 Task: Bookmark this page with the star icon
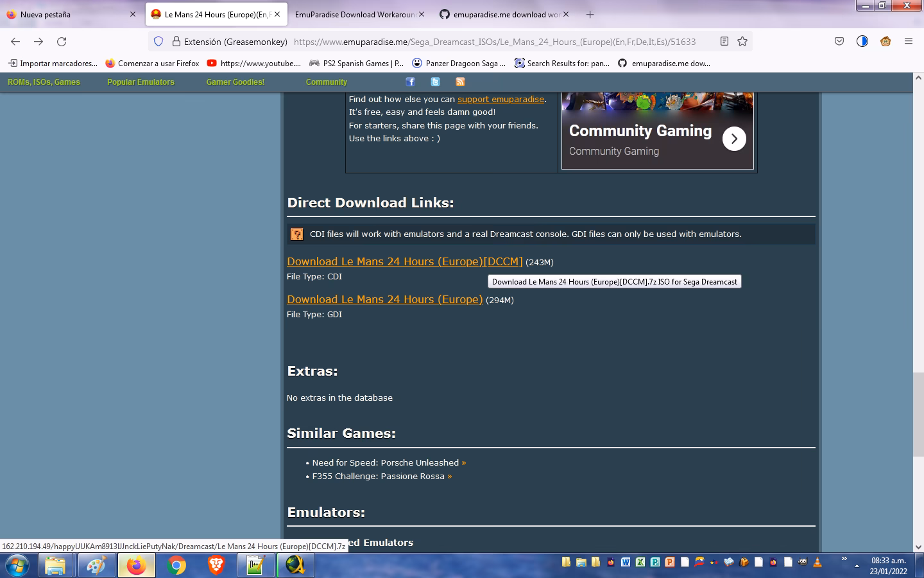pos(742,41)
